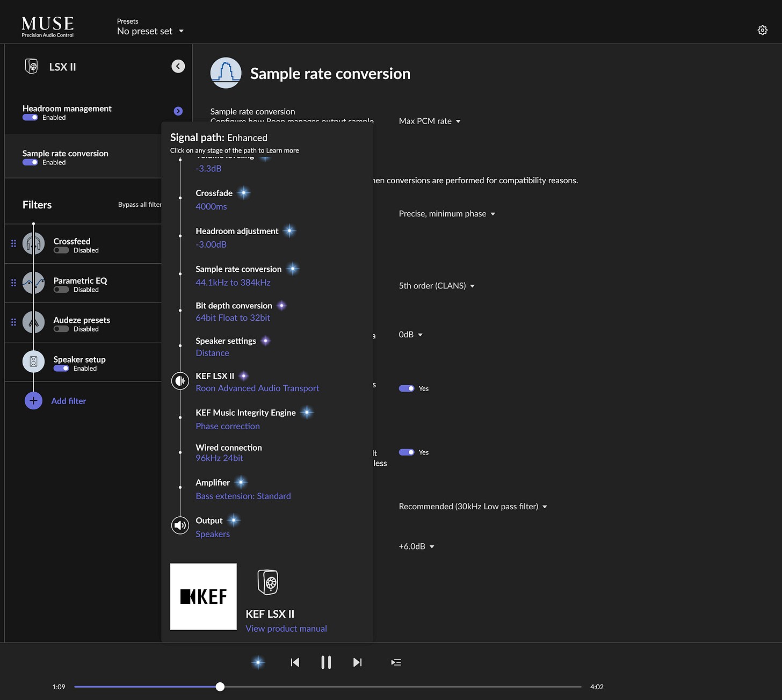This screenshot has width=782, height=700.
Task: Open 5th order (CLANS) dropdown
Action: (437, 286)
